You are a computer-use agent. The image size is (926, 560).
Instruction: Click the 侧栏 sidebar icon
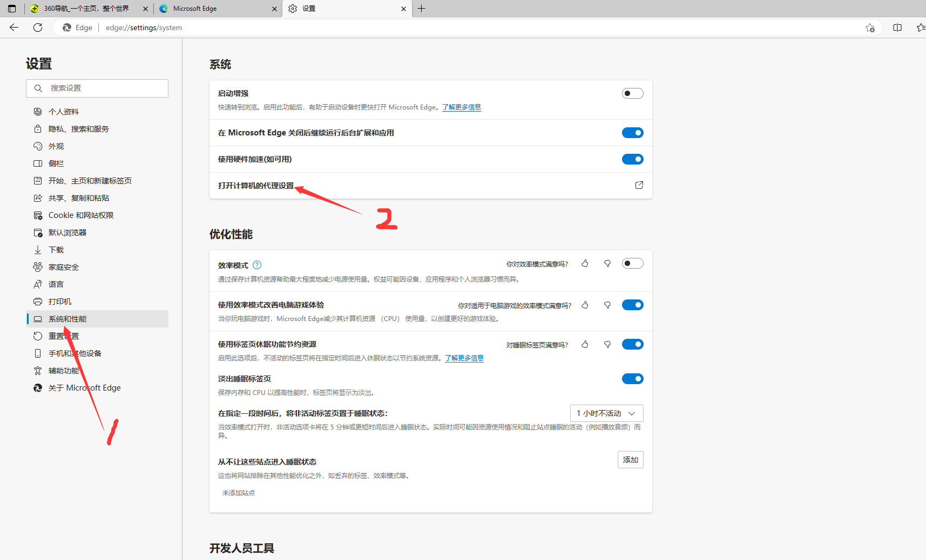tap(38, 163)
